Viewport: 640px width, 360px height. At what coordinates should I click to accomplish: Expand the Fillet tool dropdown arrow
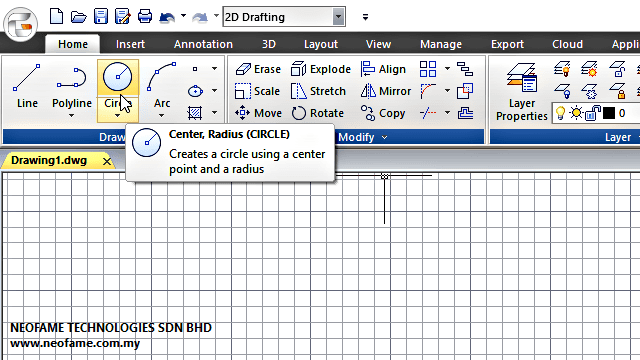pos(447,91)
